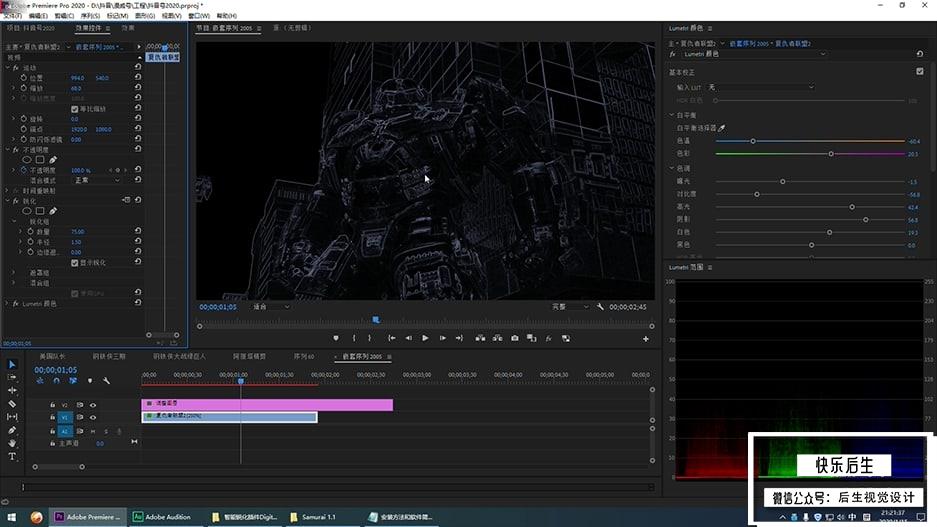This screenshot has height=527, width=937.
Task: Select the Razor tool
Action: [12, 404]
